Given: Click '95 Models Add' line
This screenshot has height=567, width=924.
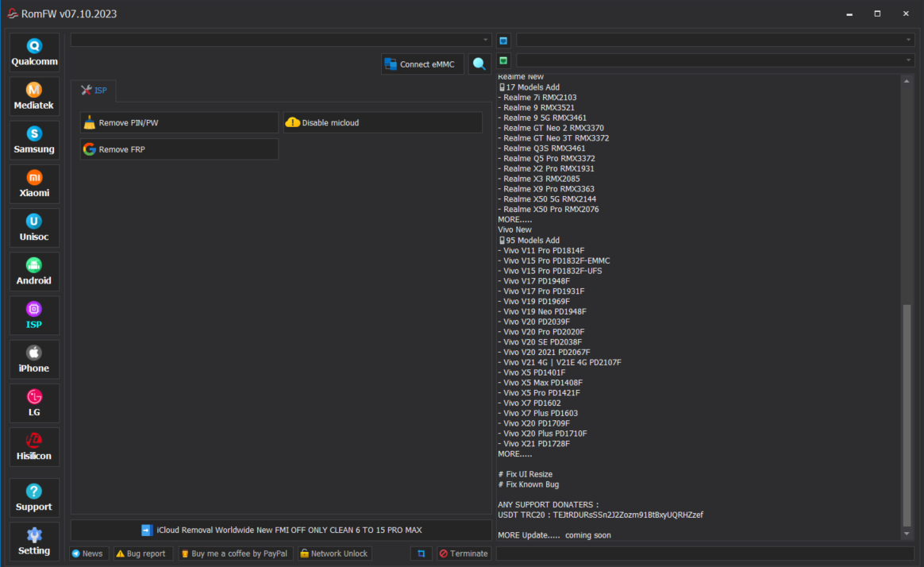Looking at the screenshot, I should point(529,241).
